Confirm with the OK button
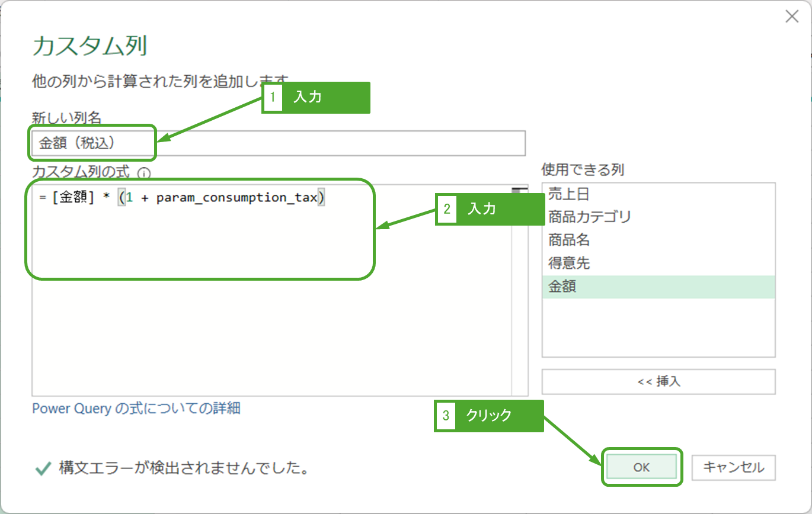 [641, 467]
